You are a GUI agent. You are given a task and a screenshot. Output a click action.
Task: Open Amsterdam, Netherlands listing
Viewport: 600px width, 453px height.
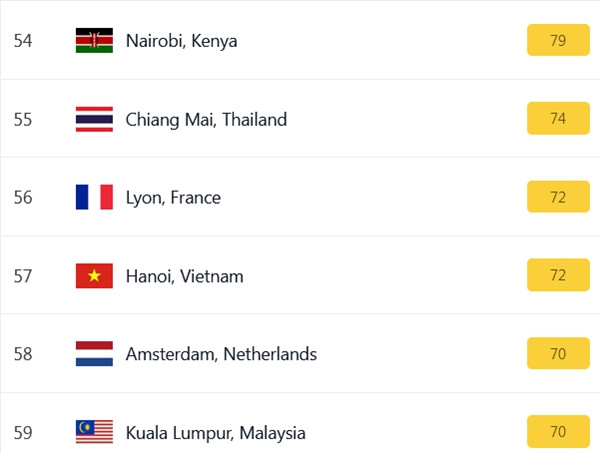(x=221, y=354)
